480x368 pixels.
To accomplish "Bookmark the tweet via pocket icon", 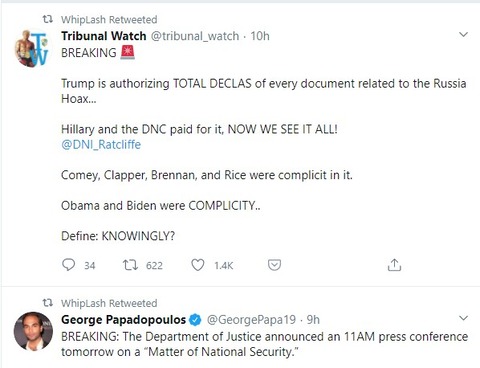I will click(274, 265).
